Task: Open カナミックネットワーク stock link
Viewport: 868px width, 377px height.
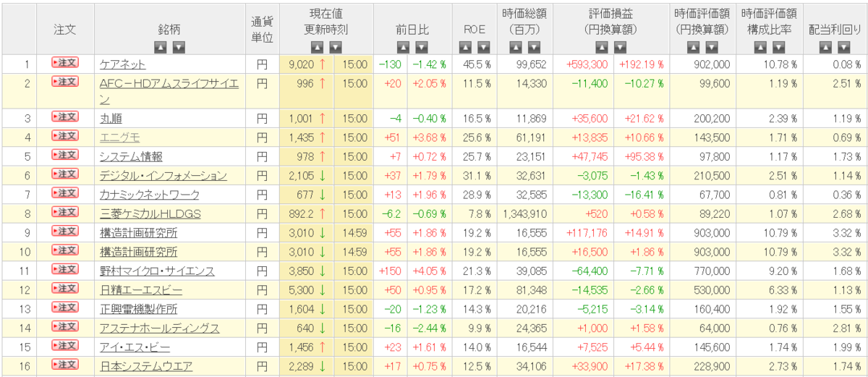Action: 150,195
